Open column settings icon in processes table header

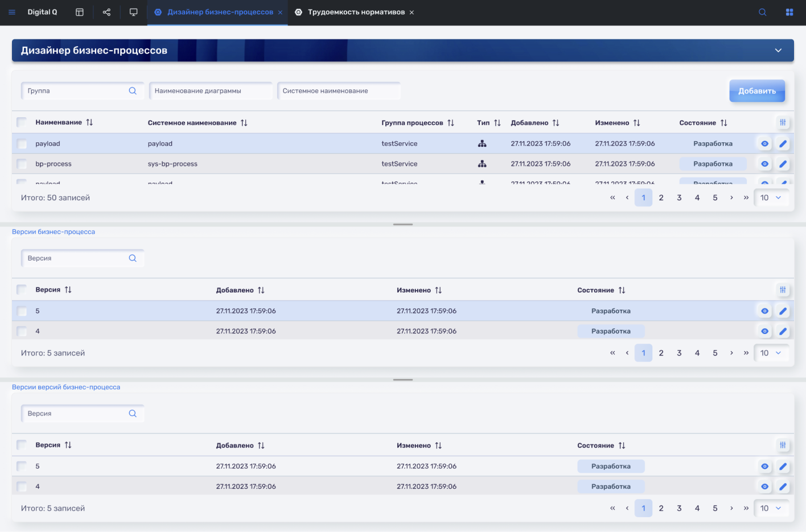(x=783, y=122)
